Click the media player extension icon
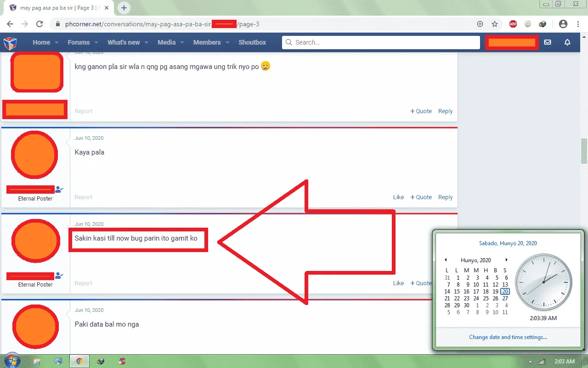 (528, 24)
